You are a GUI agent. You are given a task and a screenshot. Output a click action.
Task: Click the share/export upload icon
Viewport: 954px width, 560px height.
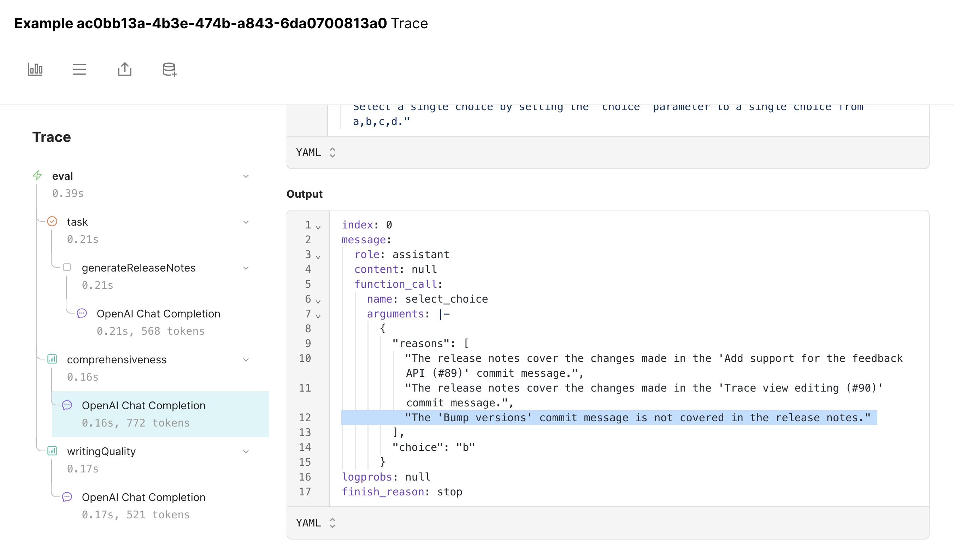(124, 69)
